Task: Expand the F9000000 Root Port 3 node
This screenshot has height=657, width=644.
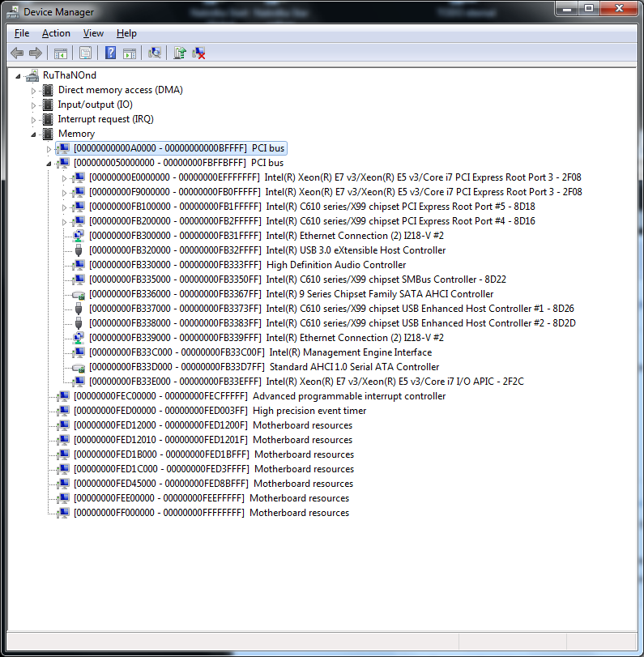Action: pyautogui.click(x=64, y=193)
